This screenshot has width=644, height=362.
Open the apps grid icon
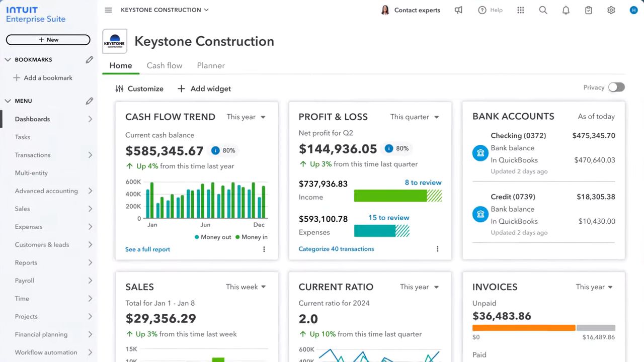click(521, 10)
